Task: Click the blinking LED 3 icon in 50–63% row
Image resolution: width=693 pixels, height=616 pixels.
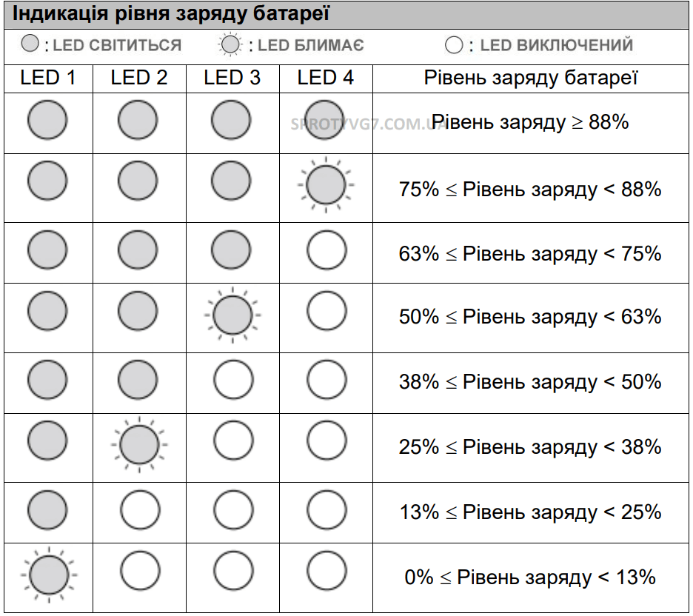Action: pyautogui.click(x=232, y=315)
